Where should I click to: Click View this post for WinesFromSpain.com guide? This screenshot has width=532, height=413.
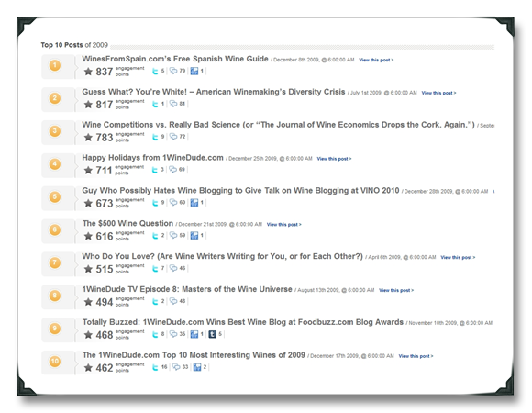(376, 60)
